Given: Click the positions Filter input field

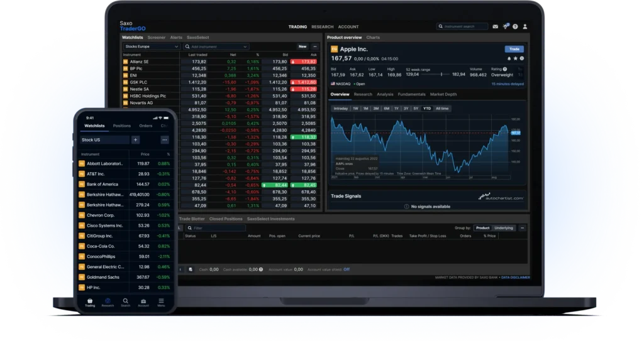Looking at the screenshot, I should click(x=215, y=228).
